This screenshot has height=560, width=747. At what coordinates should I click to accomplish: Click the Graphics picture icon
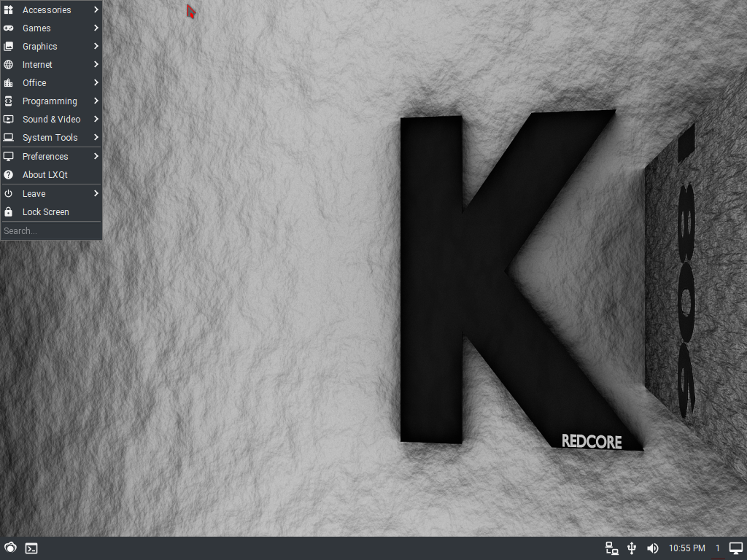click(9, 46)
